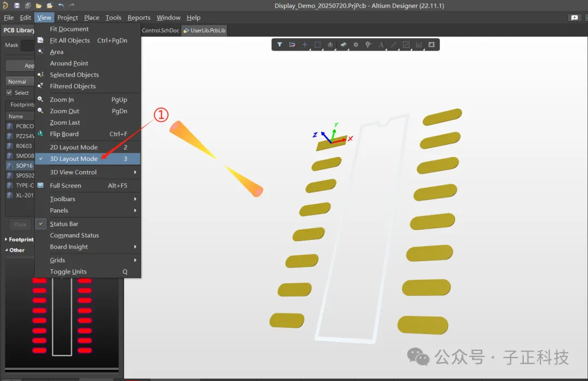This screenshot has height=381, width=588.
Task: Select the Place Fill tool icon
Action: coord(432,45)
